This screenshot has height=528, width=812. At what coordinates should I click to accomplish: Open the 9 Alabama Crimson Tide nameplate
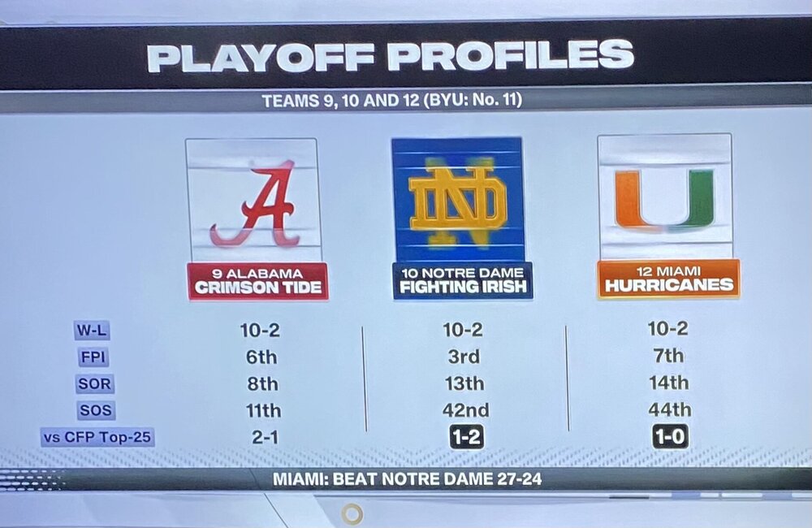258,281
